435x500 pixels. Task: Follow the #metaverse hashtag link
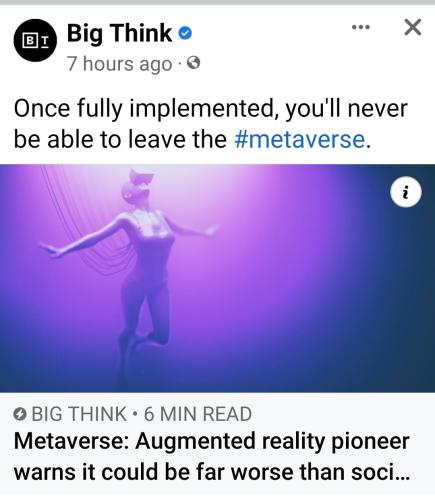[x=300, y=139]
